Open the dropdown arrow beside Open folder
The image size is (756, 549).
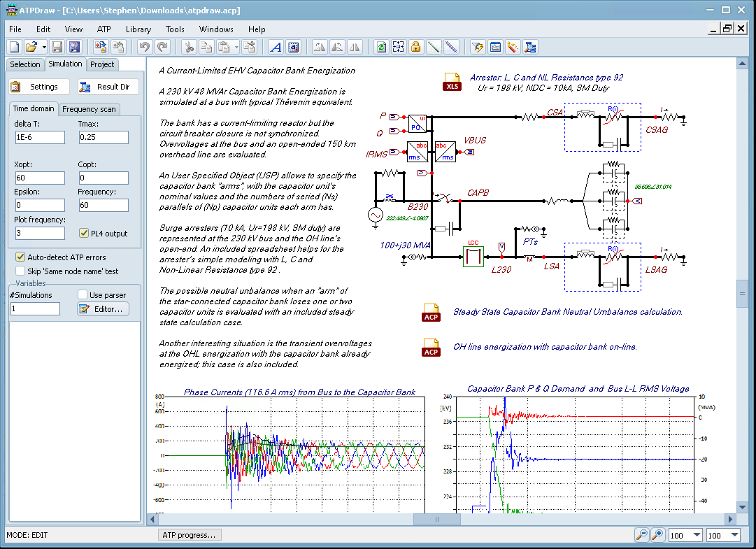[44, 47]
